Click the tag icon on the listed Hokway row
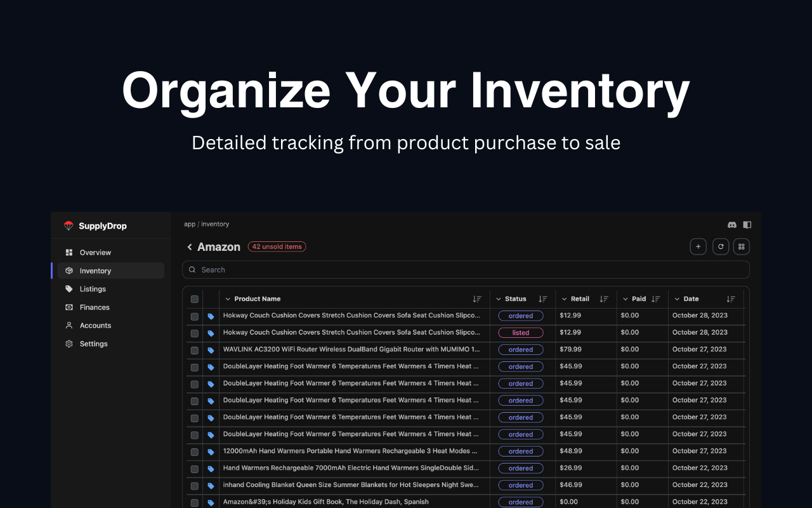The height and width of the screenshot is (508, 812). point(211,333)
